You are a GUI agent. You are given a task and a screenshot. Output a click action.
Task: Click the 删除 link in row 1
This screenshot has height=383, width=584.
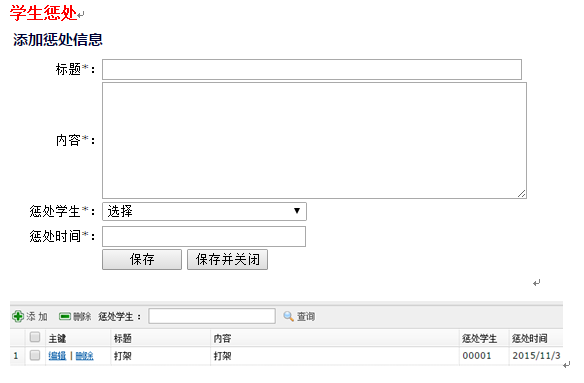coord(85,356)
